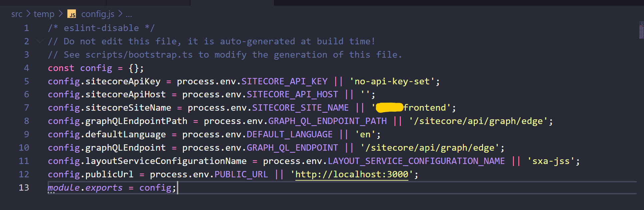The width and height of the screenshot is (644, 210).
Task: Click 'sitecoreSiteName' property name
Action: coord(128,108)
